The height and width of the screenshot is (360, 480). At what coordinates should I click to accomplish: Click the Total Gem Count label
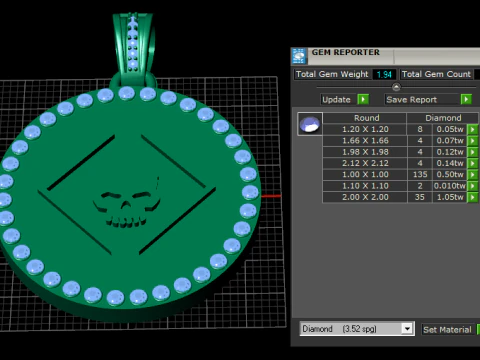(x=436, y=74)
